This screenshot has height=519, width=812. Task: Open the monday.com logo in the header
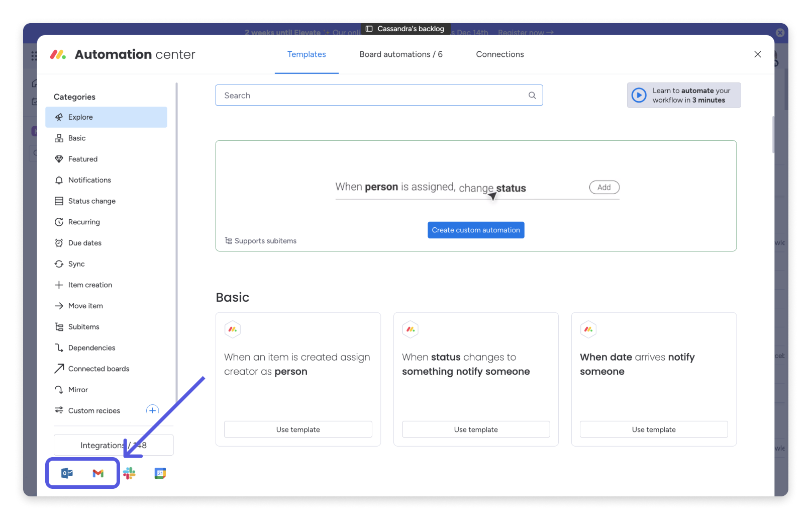(58, 54)
